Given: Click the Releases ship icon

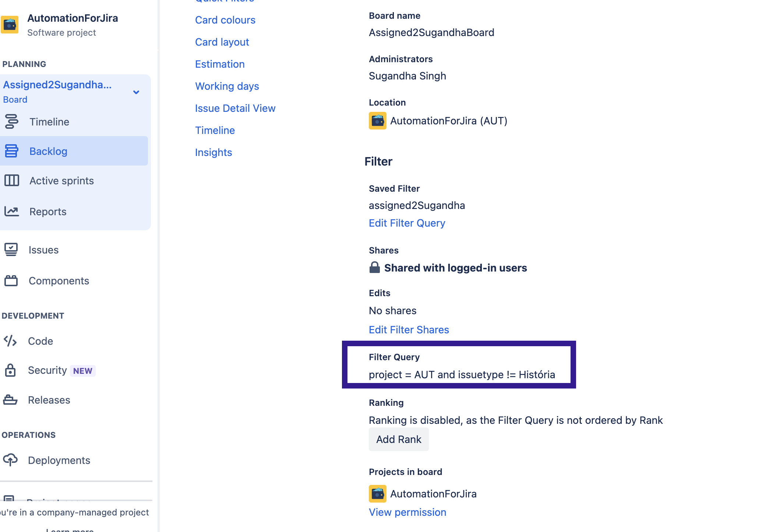Looking at the screenshot, I should click(x=10, y=400).
